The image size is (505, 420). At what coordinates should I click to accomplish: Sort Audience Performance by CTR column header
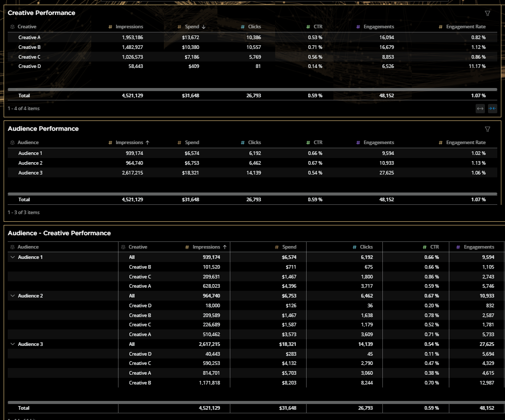(317, 143)
